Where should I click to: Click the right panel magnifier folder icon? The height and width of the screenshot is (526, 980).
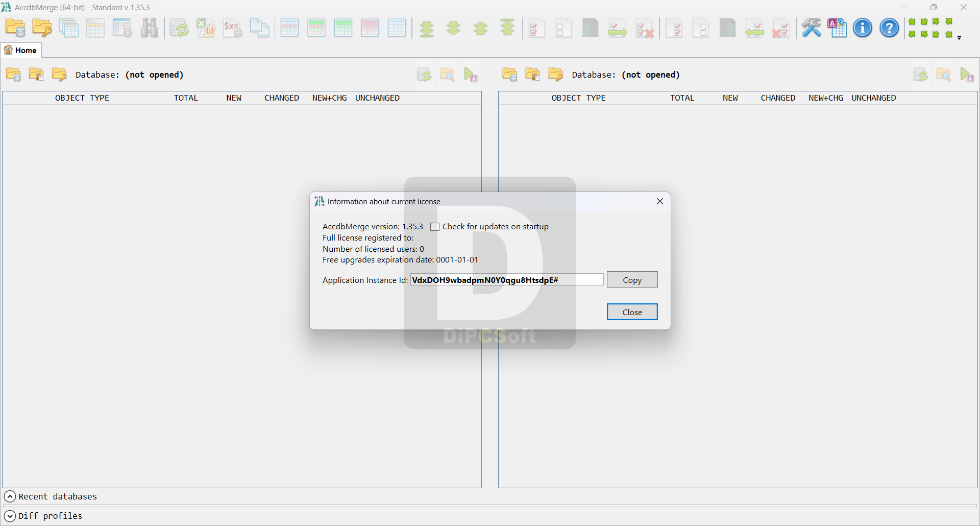pos(943,75)
